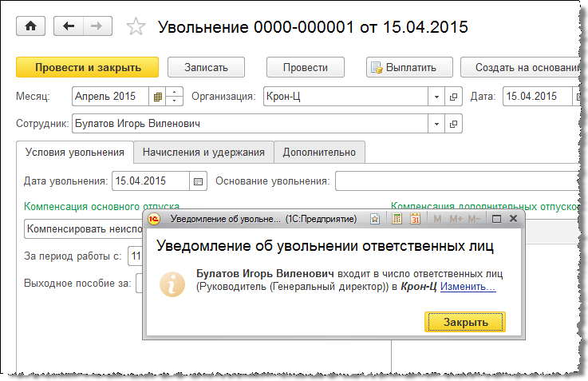The width and height of the screenshot is (588, 381).
Task: Open calendar for Дата увольнения
Action: [x=199, y=181]
